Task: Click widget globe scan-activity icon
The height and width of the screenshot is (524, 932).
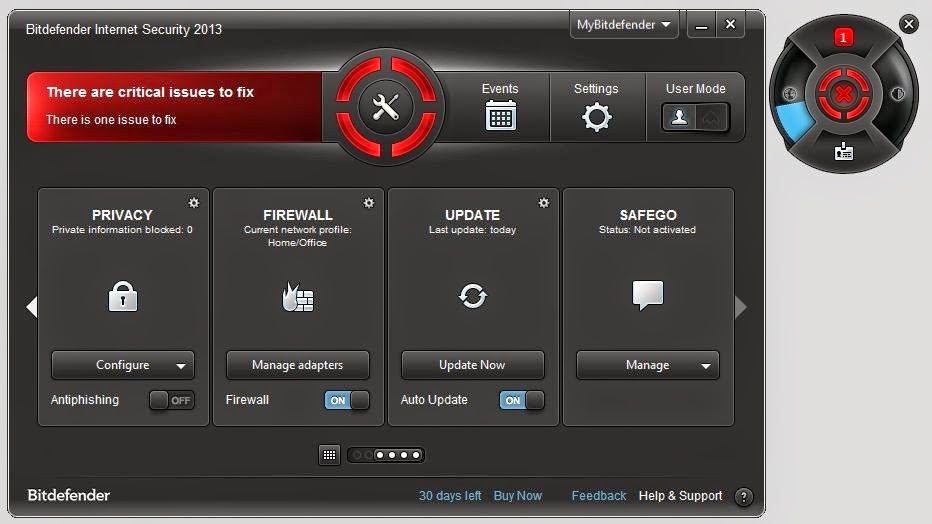Action: coord(789,93)
